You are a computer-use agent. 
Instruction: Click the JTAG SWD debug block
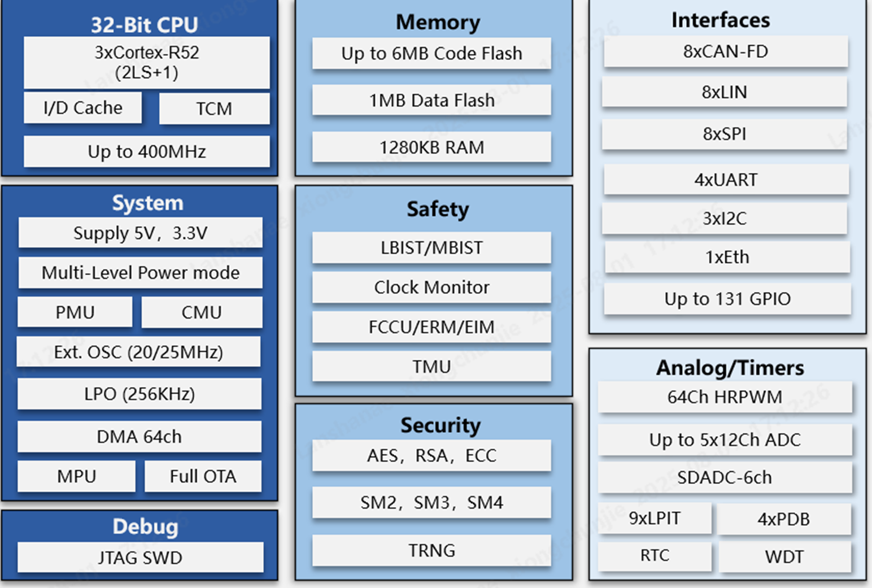pos(140,558)
